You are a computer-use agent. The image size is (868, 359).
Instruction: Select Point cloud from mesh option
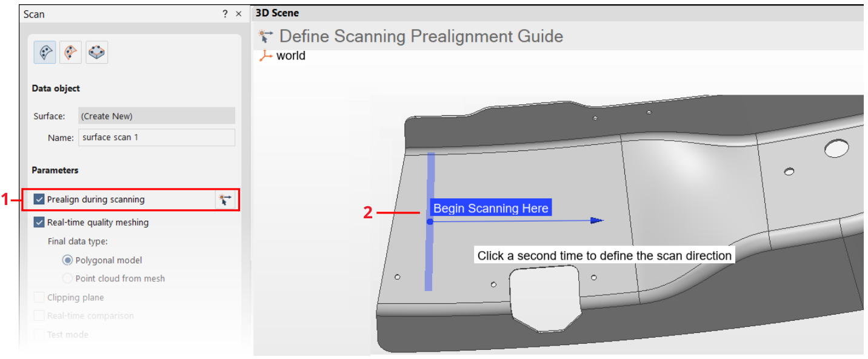[68, 278]
